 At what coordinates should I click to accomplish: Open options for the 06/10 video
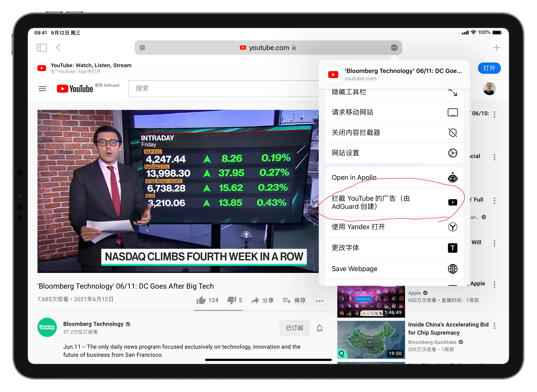[x=494, y=114]
